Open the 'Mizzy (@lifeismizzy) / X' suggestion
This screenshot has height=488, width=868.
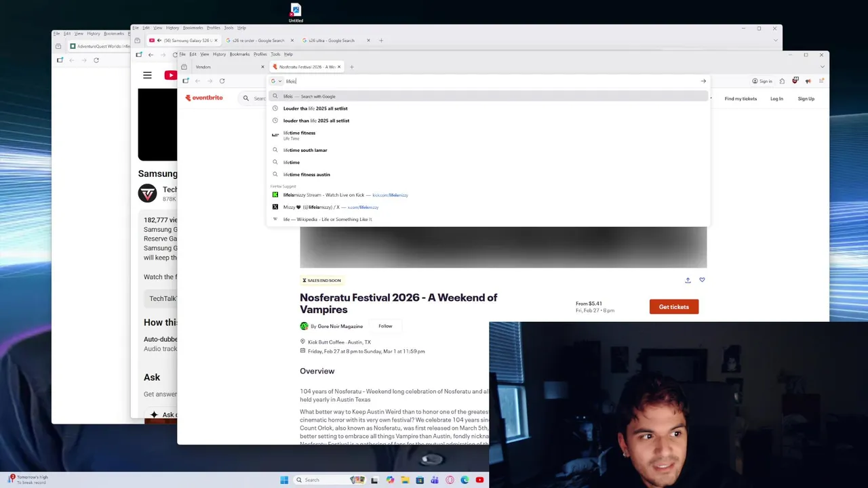tap(488, 207)
